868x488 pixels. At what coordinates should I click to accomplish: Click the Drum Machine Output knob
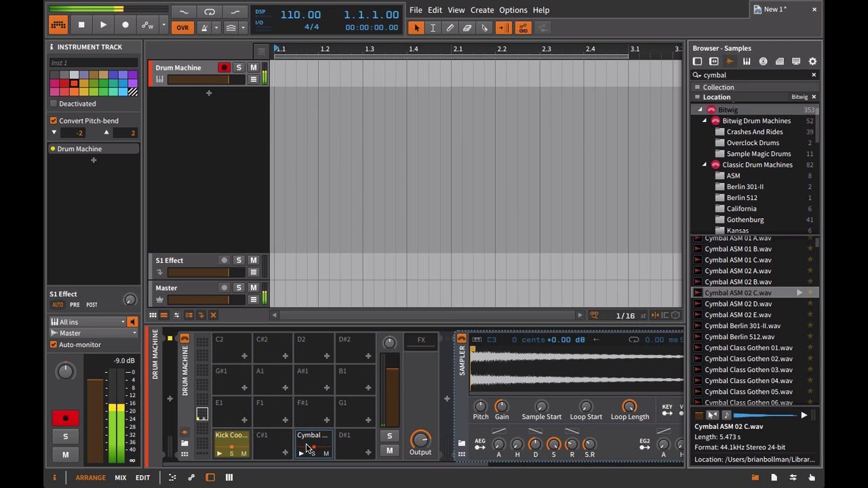(420, 439)
